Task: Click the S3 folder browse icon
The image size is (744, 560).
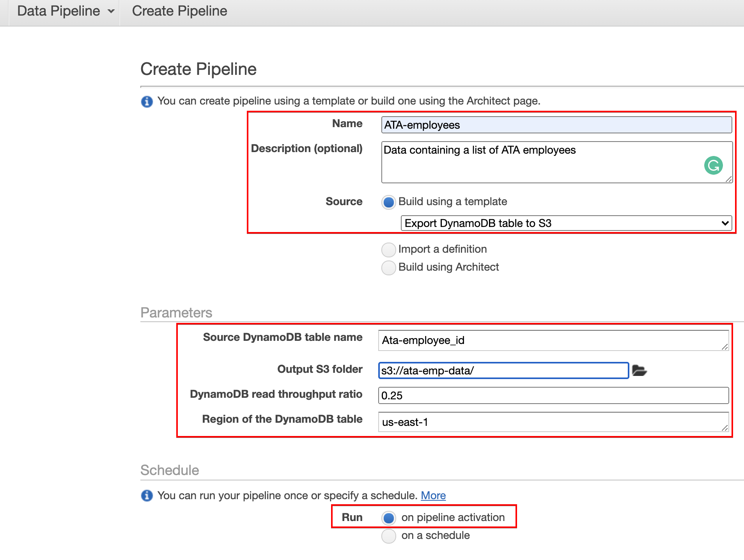Action: [x=639, y=370]
